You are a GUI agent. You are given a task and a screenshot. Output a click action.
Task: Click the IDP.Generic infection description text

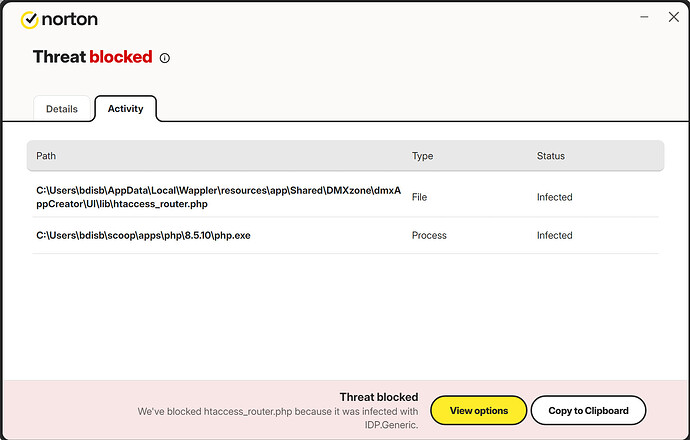click(x=278, y=418)
